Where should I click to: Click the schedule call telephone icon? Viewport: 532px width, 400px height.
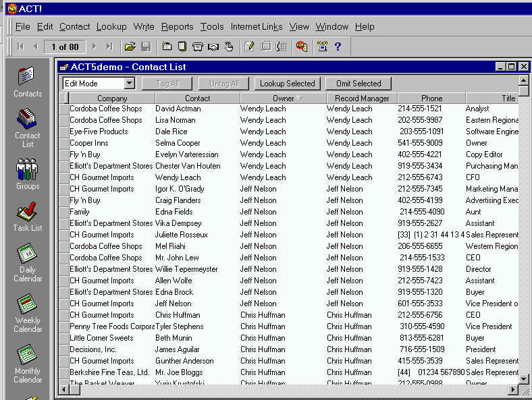pyautogui.click(x=197, y=47)
